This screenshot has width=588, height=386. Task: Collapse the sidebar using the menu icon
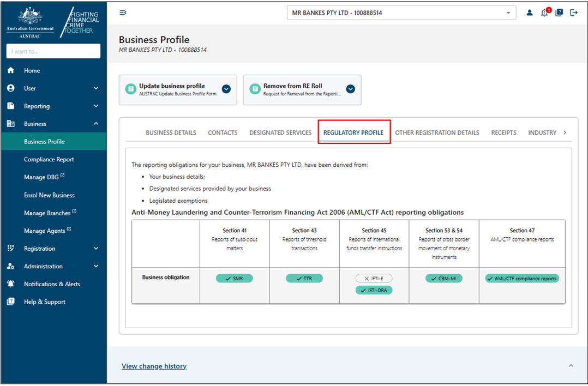[123, 12]
